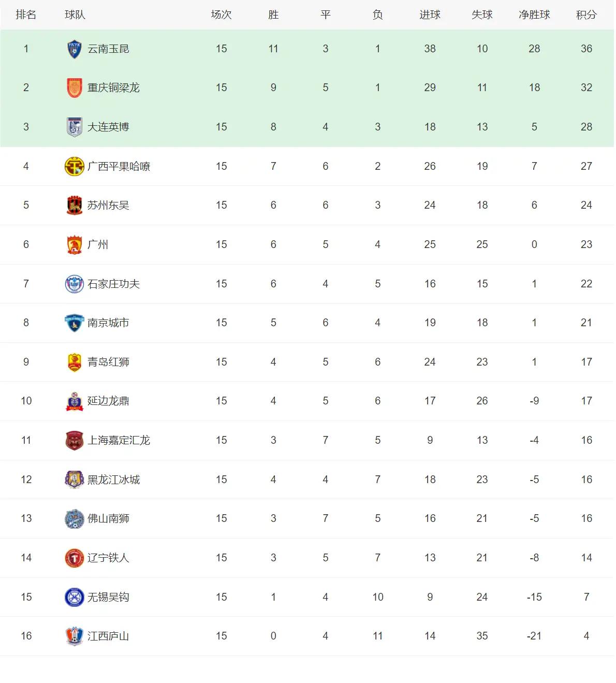Select the 广西平果哈嘹 yellow badge icon
Image resolution: width=616 pixels, height=683 pixels.
75,166
